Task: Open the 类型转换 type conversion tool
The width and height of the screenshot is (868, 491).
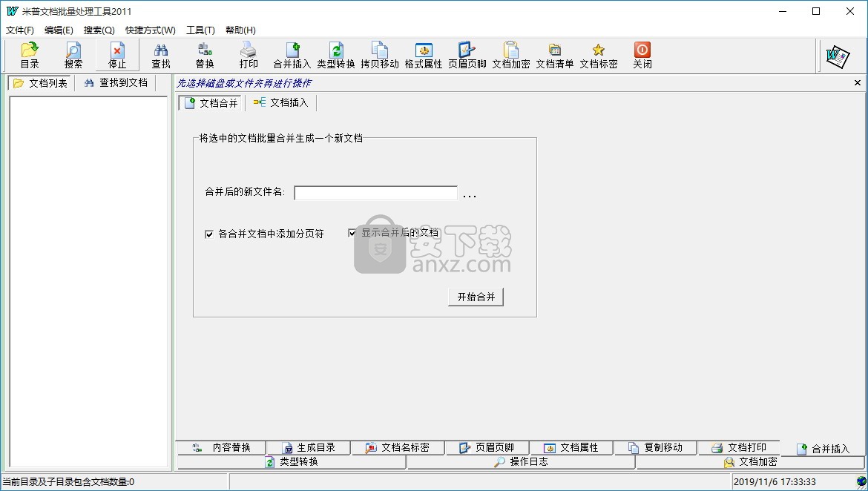Action: pos(335,56)
